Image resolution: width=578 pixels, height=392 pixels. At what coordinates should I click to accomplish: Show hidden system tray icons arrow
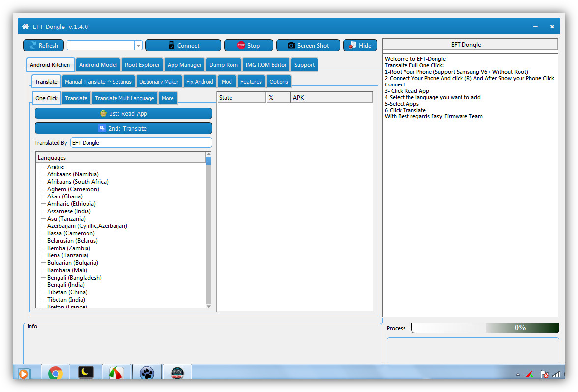[518, 375]
